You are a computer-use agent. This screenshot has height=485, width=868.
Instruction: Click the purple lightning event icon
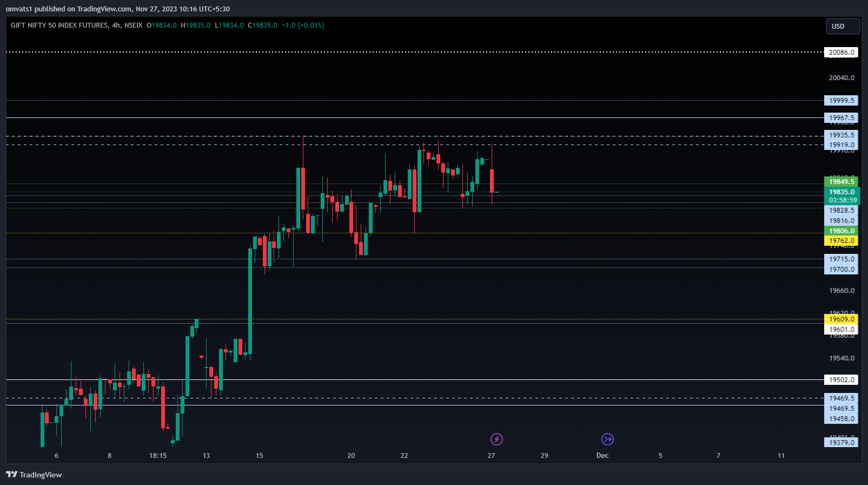pyautogui.click(x=496, y=439)
